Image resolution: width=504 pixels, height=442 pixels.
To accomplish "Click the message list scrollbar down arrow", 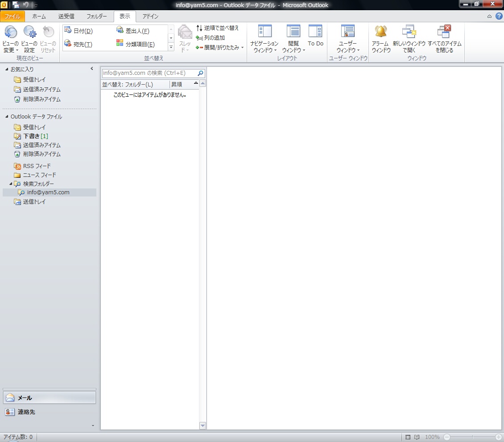I will click(x=202, y=426).
